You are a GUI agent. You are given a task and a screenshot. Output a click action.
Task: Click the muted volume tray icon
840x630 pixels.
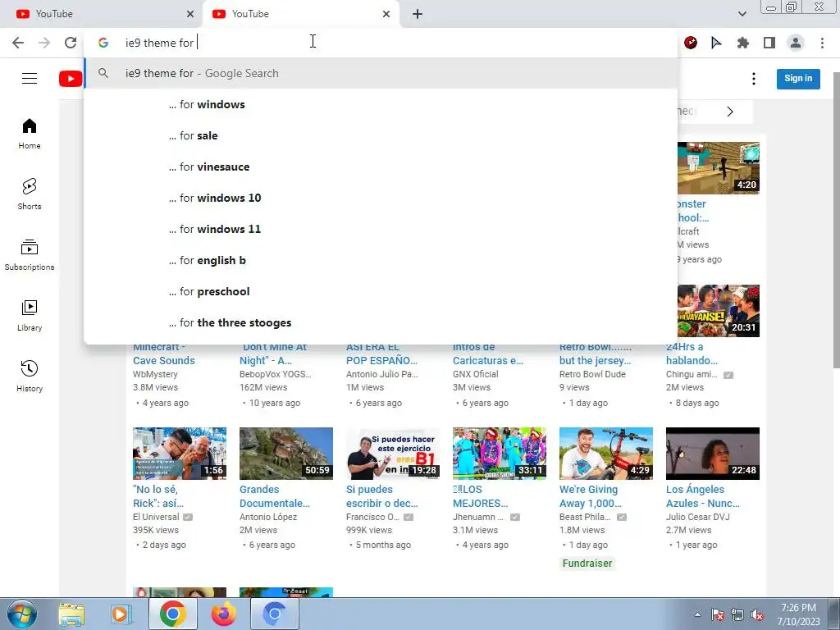[x=757, y=615]
